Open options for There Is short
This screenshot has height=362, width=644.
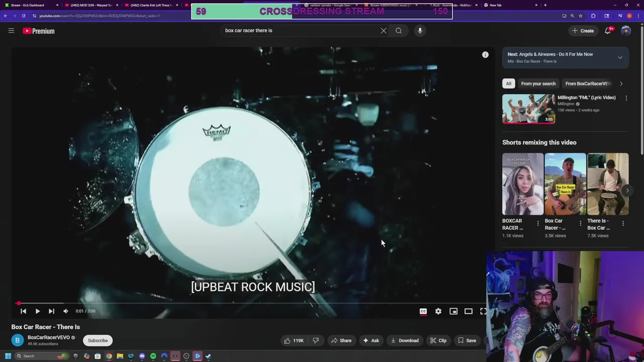pyautogui.click(x=623, y=223)
